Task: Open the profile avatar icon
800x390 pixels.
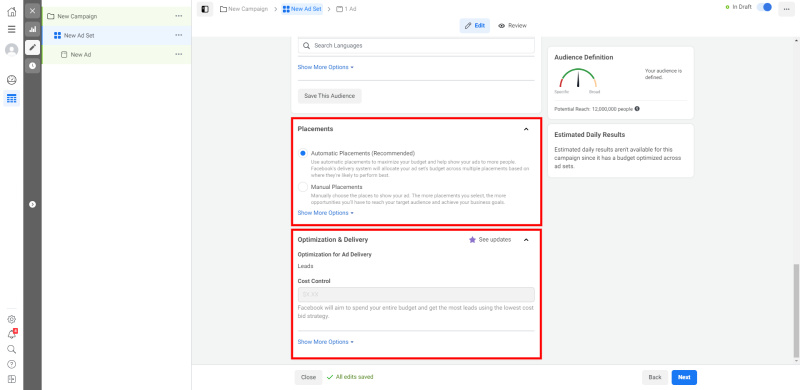Action: 11,50
